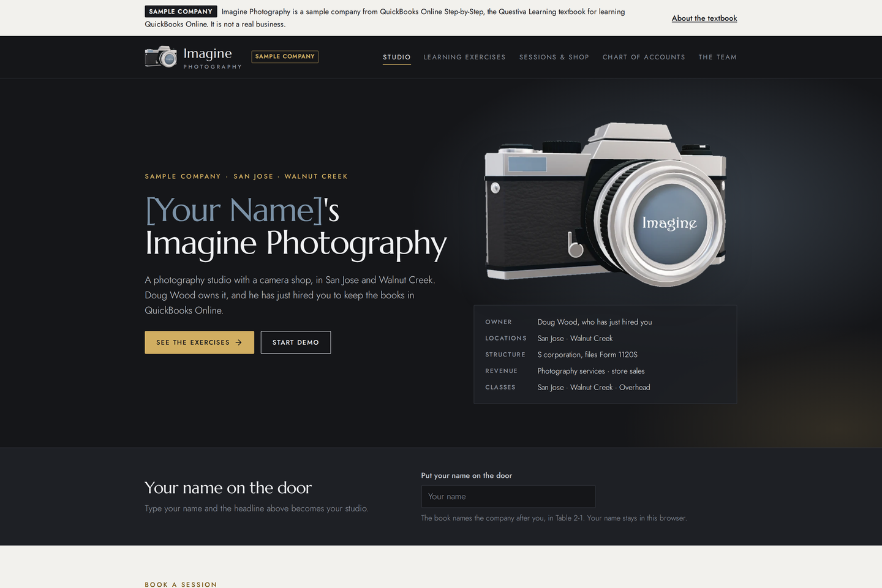Screen dimensions: 882x588
Task: Click the "Imagine Photography" hero headline line
Action: (x=296, y=243)
